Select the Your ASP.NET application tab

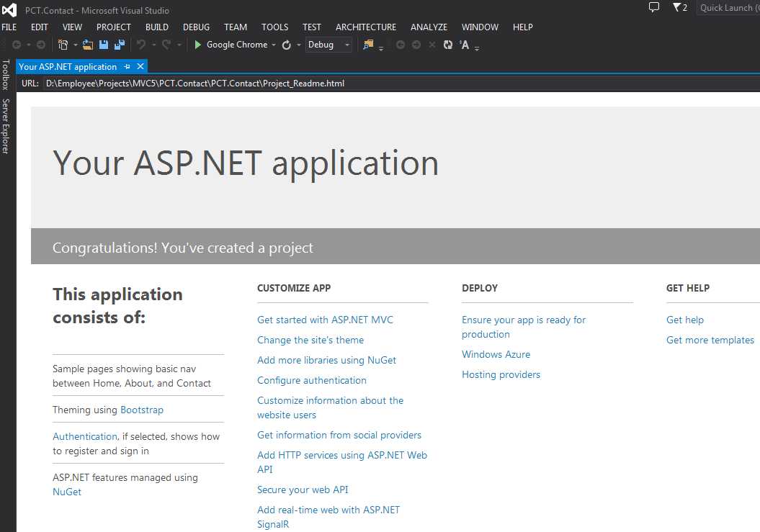click(x=68, y=66)
